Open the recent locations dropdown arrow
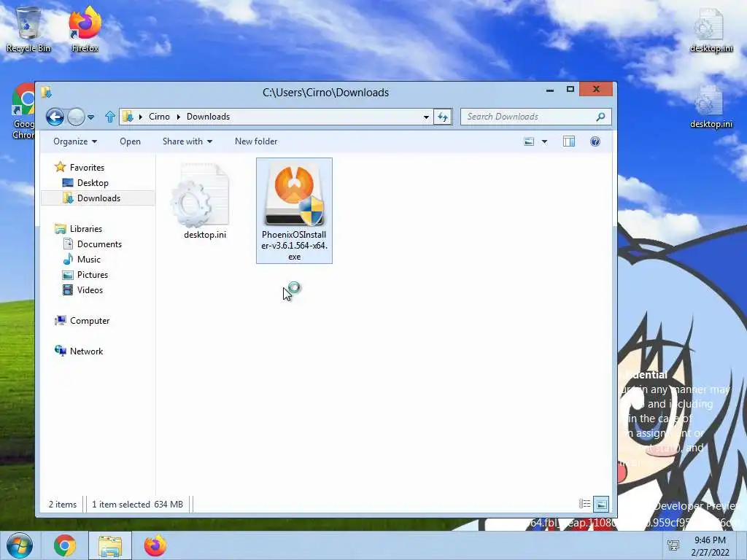 (91, 117)
